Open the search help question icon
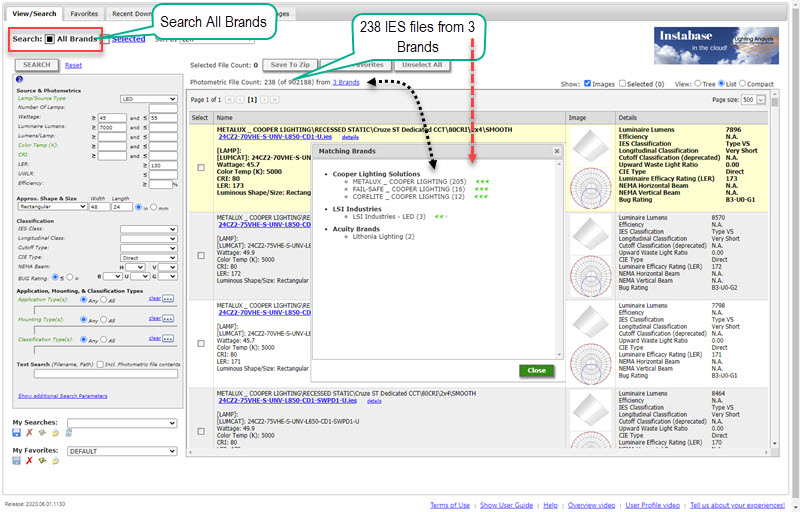The image size is (800, 512). coord(20,79)
